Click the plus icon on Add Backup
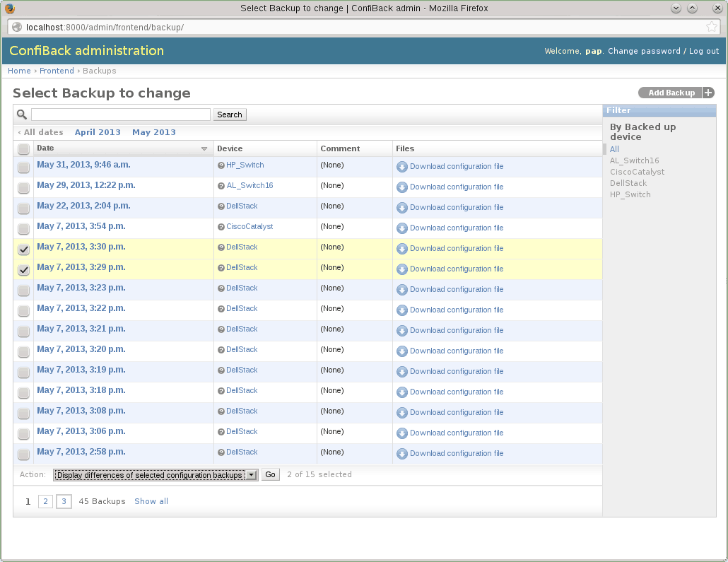The height and width of the screenshot is (562, 728). [708, 93]
